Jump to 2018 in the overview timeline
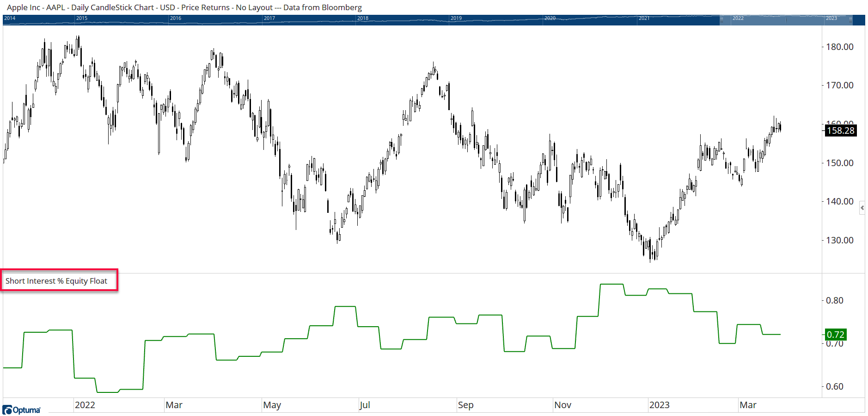868x416 pixels. (x=363, y=18)
